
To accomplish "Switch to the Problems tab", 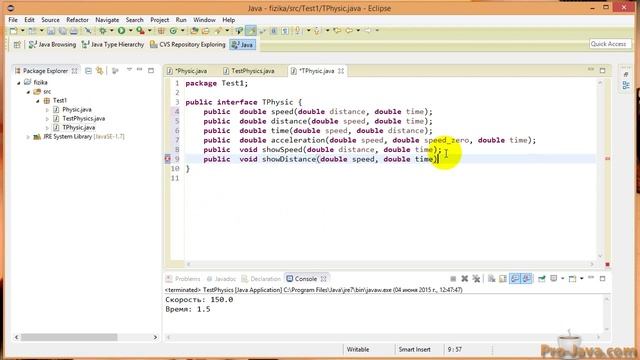I will (x=183, y=279).
